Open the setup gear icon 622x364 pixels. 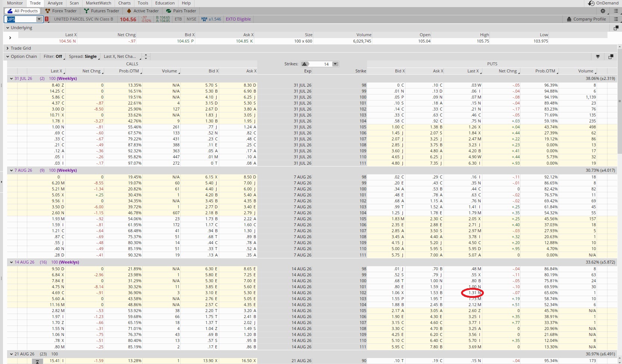click(x=603, y=11)
